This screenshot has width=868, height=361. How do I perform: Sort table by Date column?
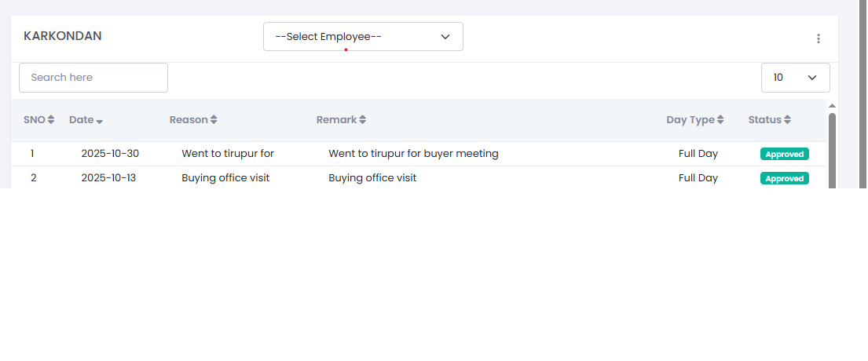click(86, 120)
